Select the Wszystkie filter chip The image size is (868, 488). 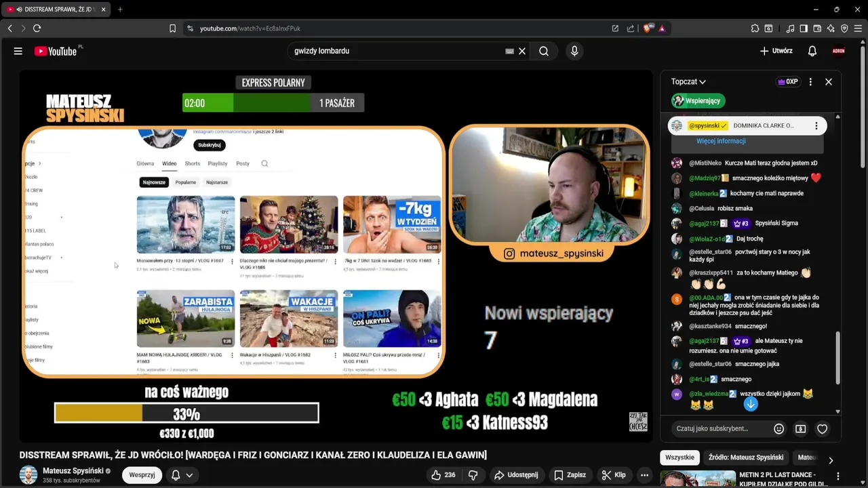click(x=679, y=457)
